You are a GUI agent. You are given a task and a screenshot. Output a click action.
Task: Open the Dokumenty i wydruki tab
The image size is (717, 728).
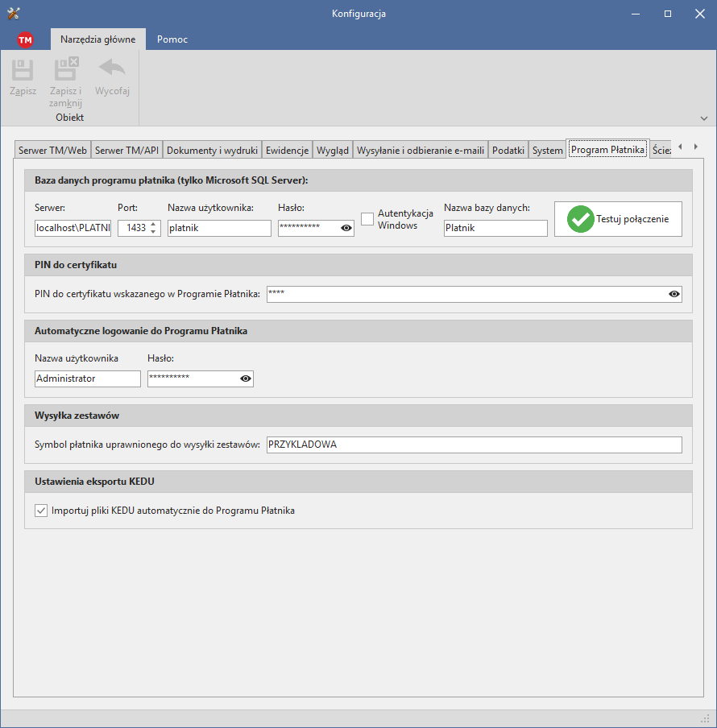point(212,150)
